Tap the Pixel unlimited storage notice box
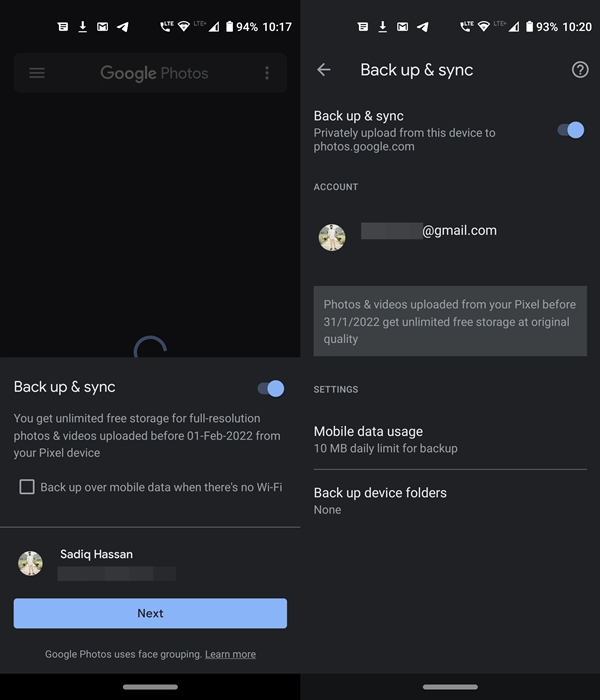 [449, 322]
